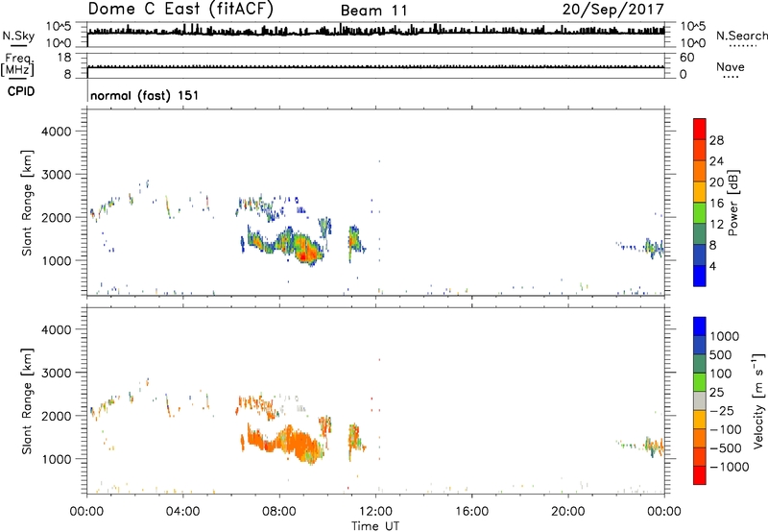Click '3000' on velocity panel range axis
The height and width of the screenshot is (532, 768).
(x=57, y=373)
